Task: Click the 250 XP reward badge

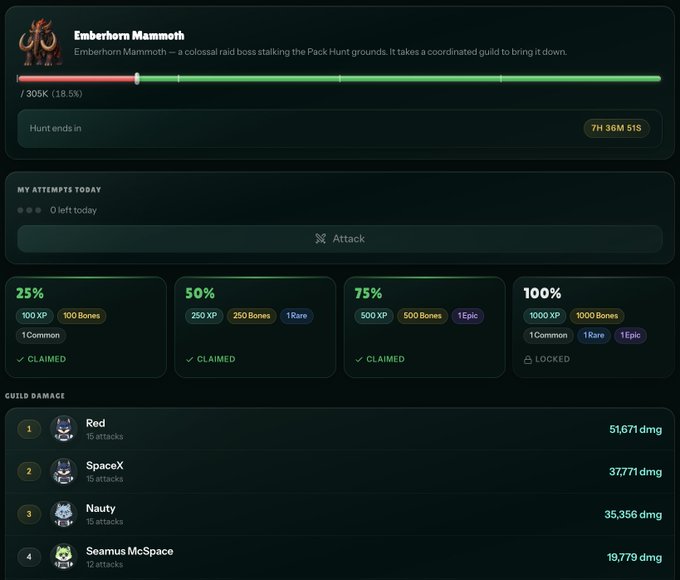Action: pos(204,315)
